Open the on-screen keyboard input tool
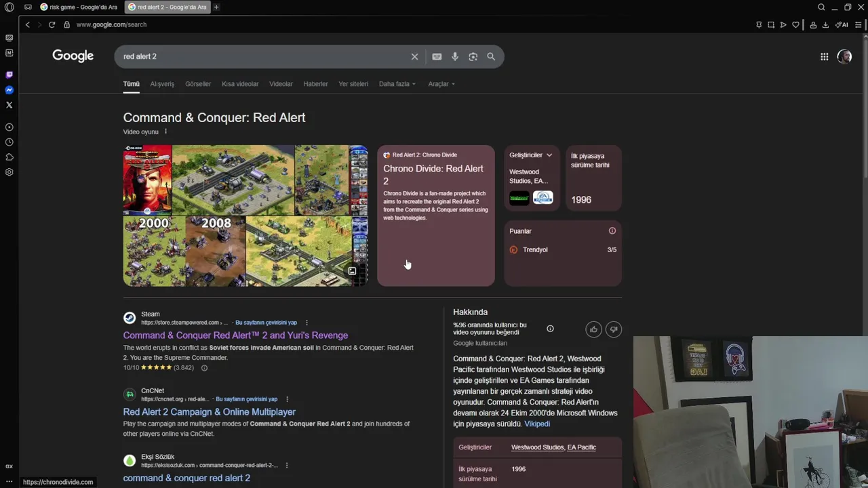This screenshot has height=488, width=868. coord(437,56)
